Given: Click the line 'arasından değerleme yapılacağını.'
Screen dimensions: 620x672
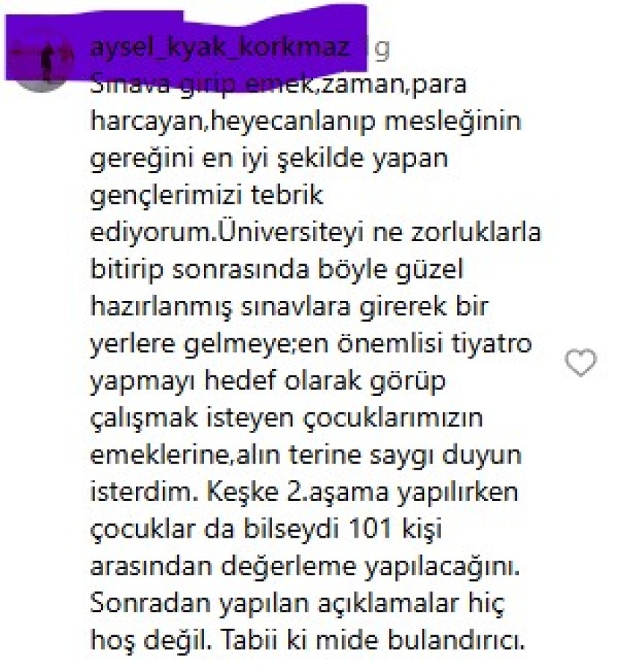Looking at the screenshot, I should point(305,567).
